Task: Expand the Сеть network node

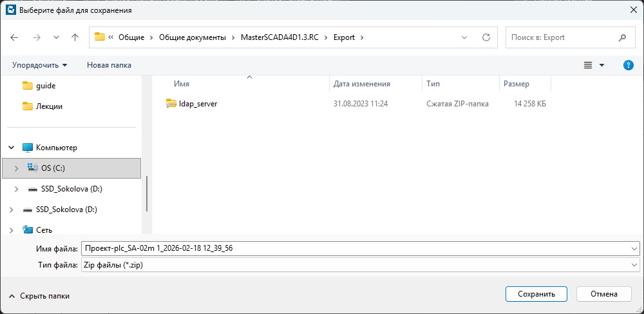Action: (x=12, y=230)
